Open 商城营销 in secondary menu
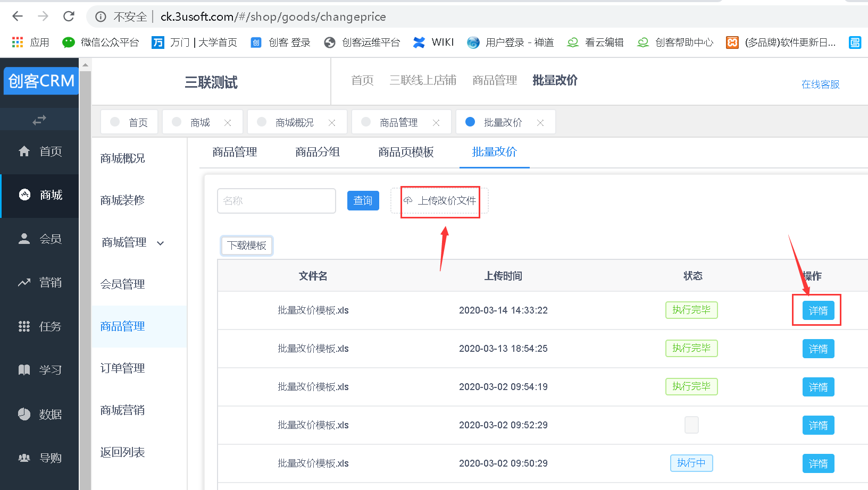 [122, 410]
